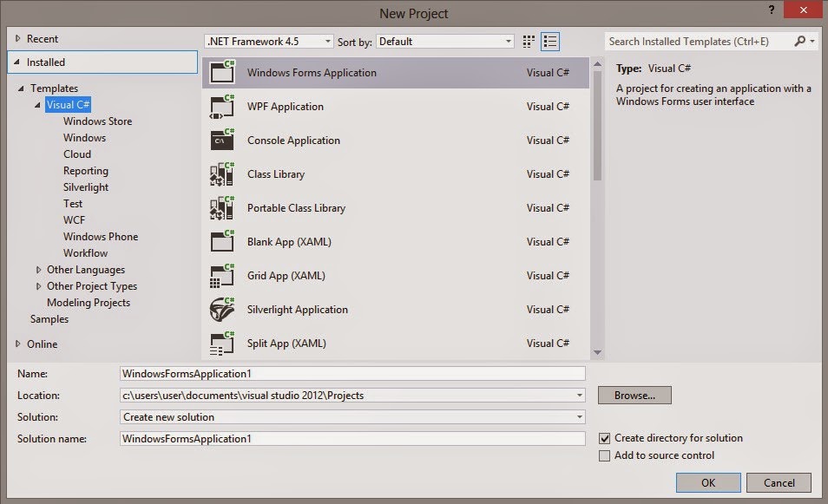The height and width of the screenshot is (504, 828).
Task: Select Windows Store category
Action: pyautogui.click(x=98, y=121)
